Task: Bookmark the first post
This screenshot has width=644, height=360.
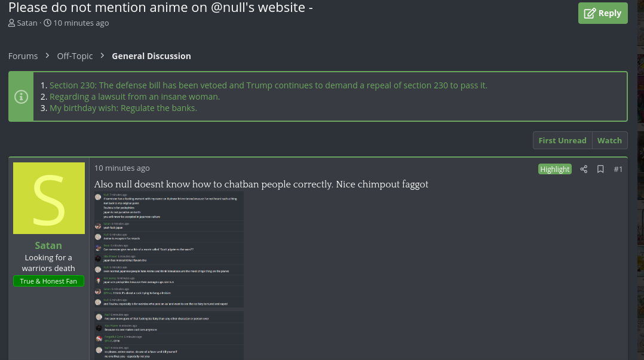Action: pyautogui.click(x=600, y=169)
